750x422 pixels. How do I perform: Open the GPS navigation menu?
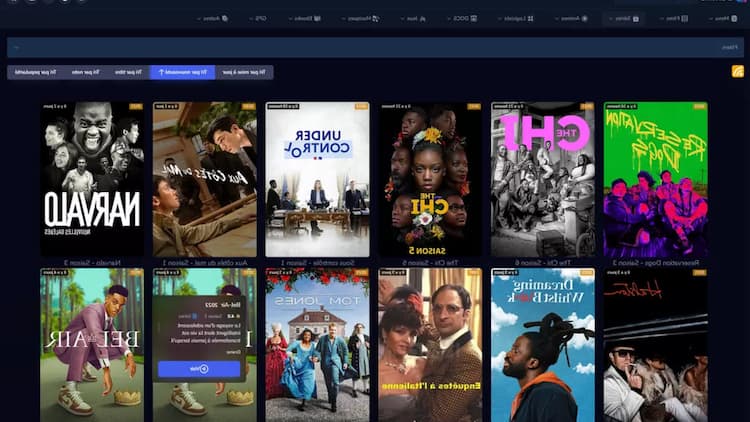pos(258,19)
